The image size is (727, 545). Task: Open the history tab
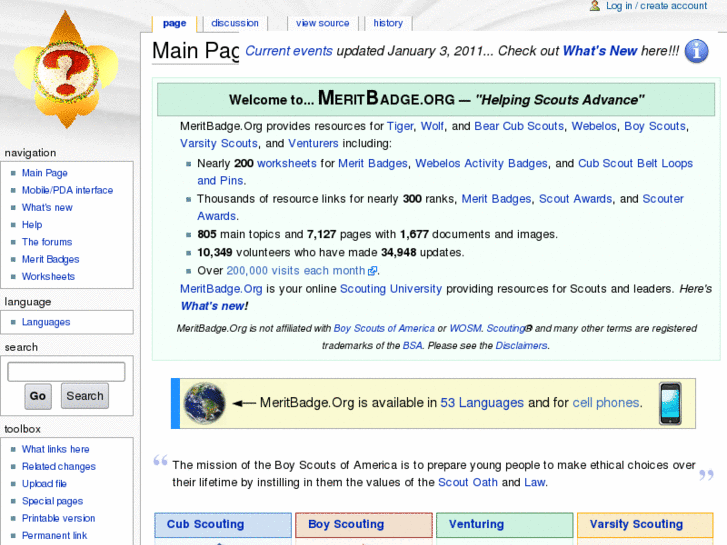coord(388,23)
